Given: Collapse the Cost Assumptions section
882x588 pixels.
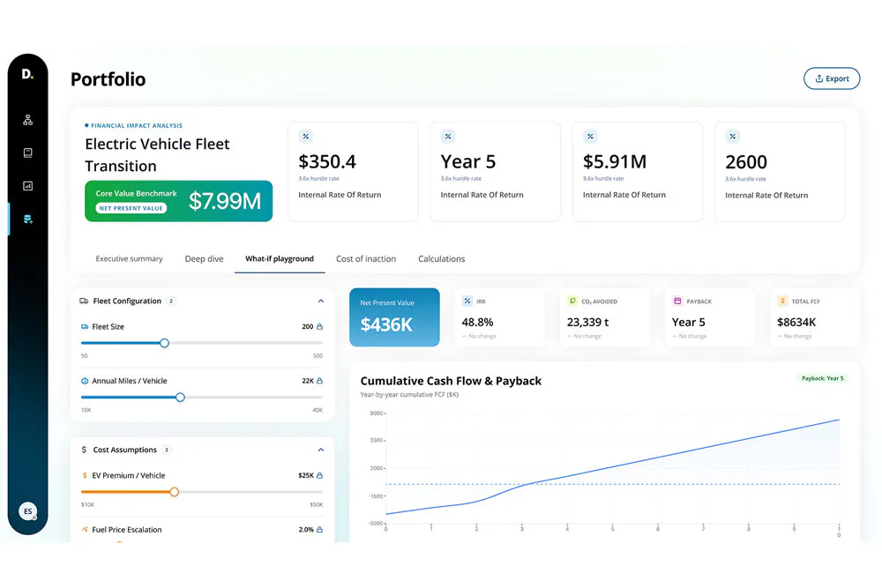Looking at the screenshot, I should (x=321, y=450).
